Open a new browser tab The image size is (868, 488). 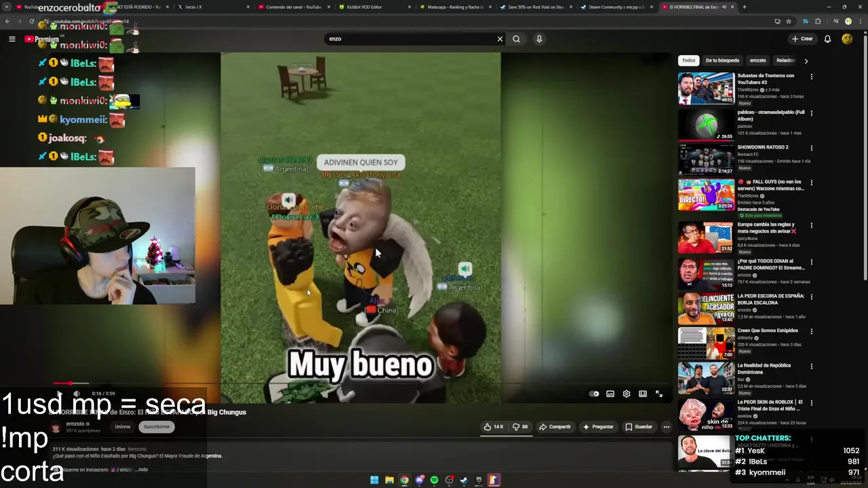click(x=744, y=7)
